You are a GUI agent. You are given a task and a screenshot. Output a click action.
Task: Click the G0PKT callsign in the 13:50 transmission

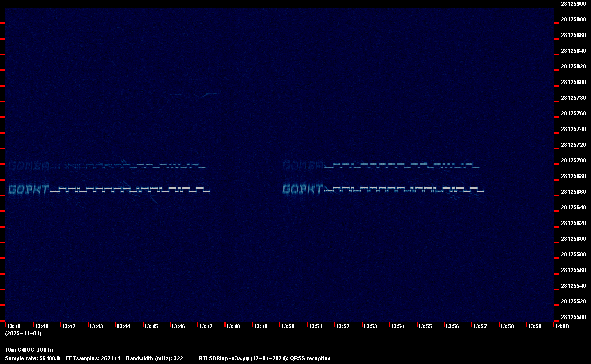coord(303,189)
